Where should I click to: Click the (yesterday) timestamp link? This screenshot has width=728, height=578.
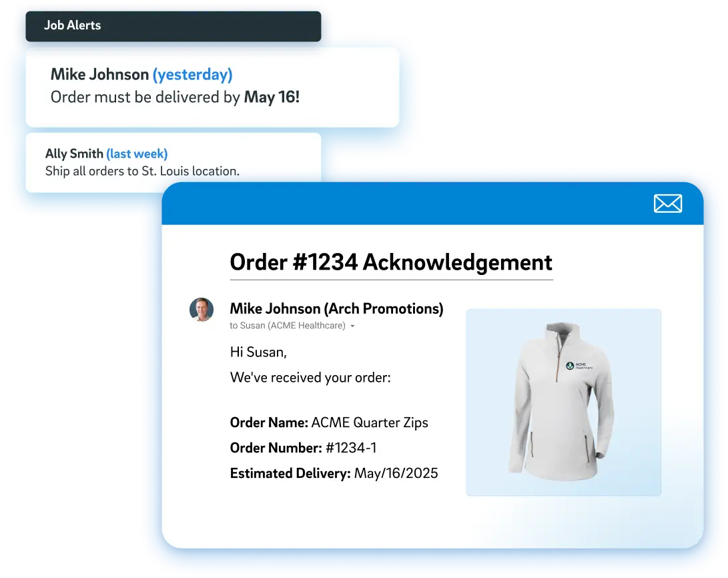pos(193,74)
